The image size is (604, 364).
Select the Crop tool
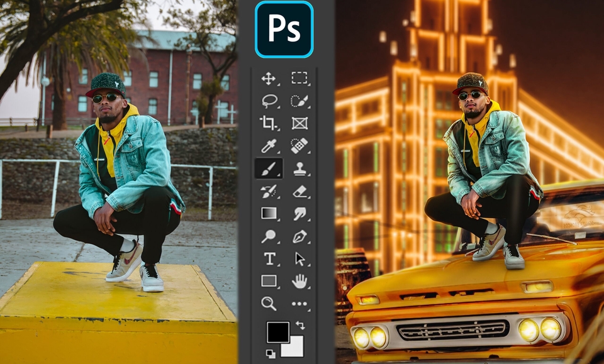tap(268, 123)
